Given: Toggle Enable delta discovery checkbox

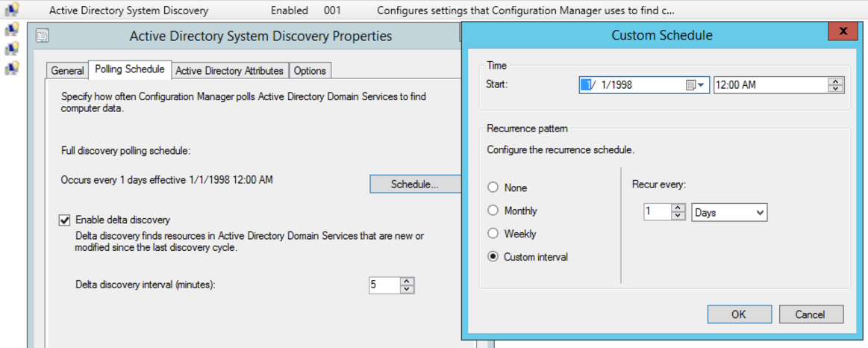Looking at the screenshot, I should 65,220.
